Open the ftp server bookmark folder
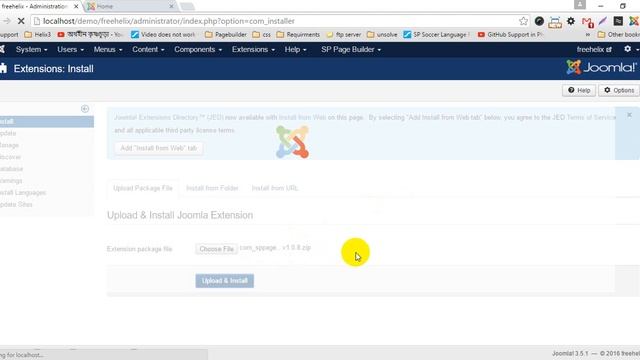 [344, 35]
